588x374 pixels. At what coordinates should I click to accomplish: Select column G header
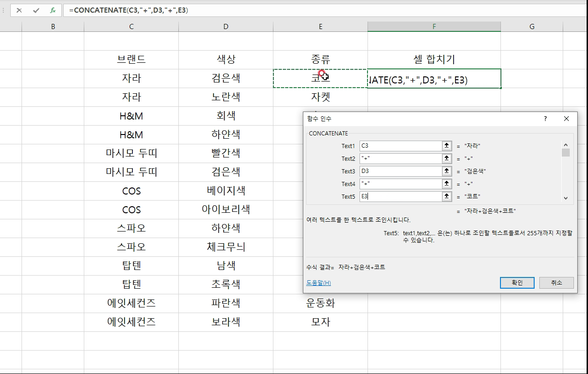(x=532, y=27)
